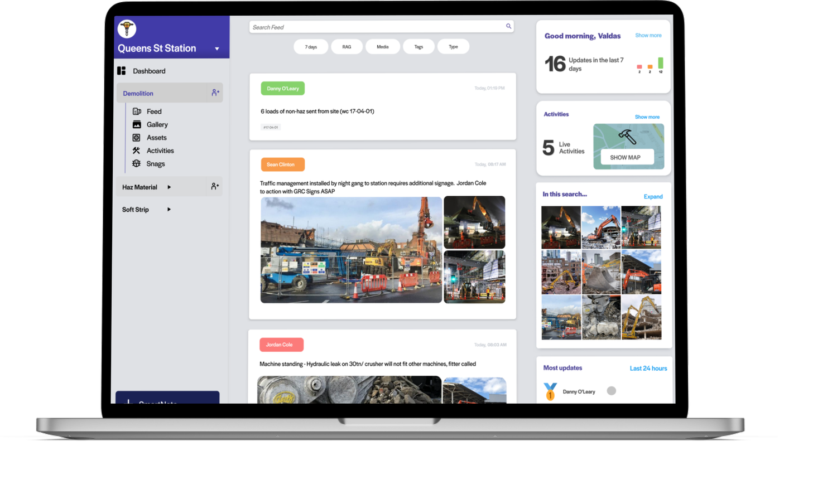The height and width of the screenshot is (504, 837).
Task: Select the Type filter tab
Action: (x=453, y=47)
